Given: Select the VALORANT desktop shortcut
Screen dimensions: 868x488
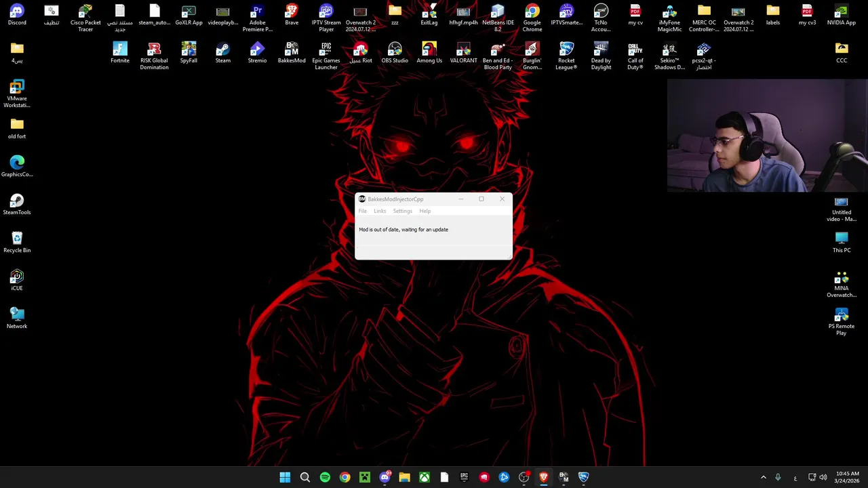Looking at the screenshot, I should (463, 53).
